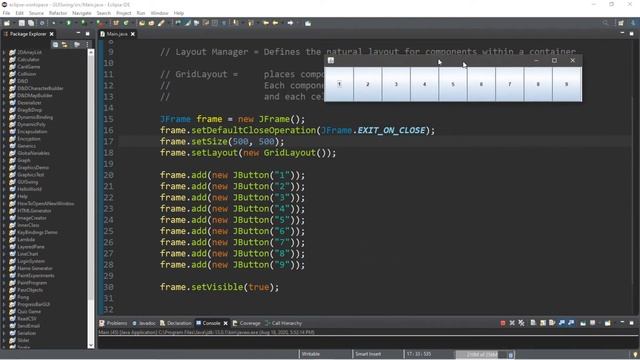Switch to the Problems tab
This screenshot has width=640, height=360.
[113, 323]
